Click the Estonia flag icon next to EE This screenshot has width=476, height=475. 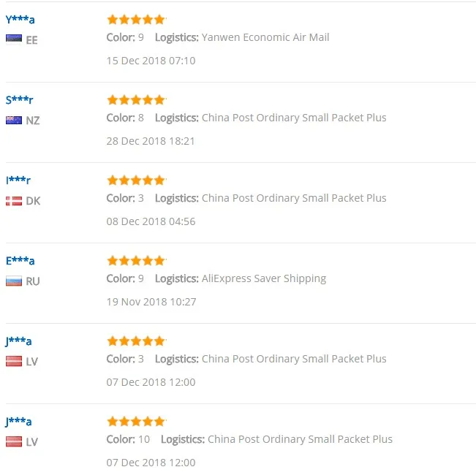(x=14, y=39)
